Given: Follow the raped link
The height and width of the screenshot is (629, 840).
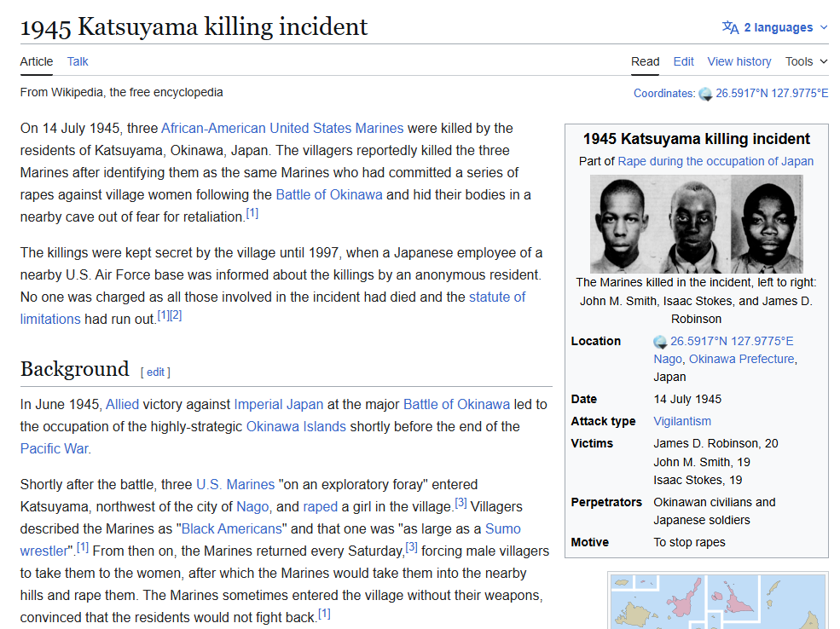Looking at the screenshot, I should click(x=321, y=506).
